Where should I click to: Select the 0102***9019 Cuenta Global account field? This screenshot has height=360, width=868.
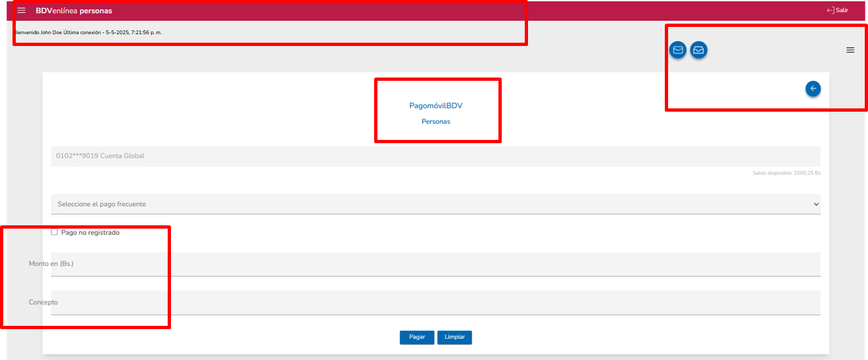click(435, 156)
